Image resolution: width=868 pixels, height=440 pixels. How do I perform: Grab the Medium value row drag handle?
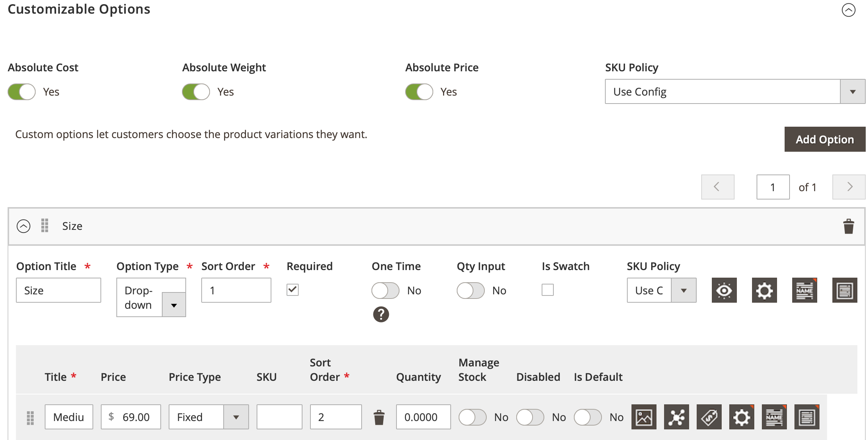click(30, 418)
